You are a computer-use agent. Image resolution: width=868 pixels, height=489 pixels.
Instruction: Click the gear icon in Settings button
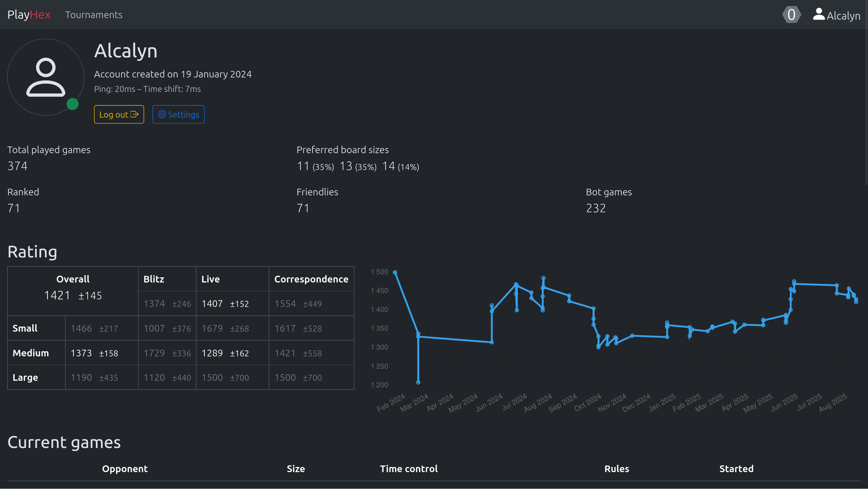coord(162,115)
